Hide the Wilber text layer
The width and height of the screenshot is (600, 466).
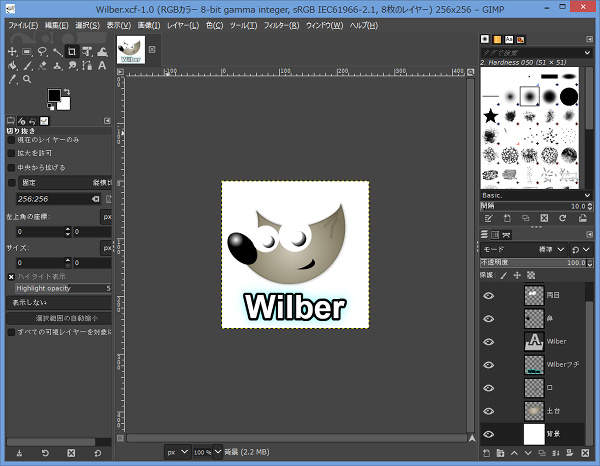pos(489,341)
